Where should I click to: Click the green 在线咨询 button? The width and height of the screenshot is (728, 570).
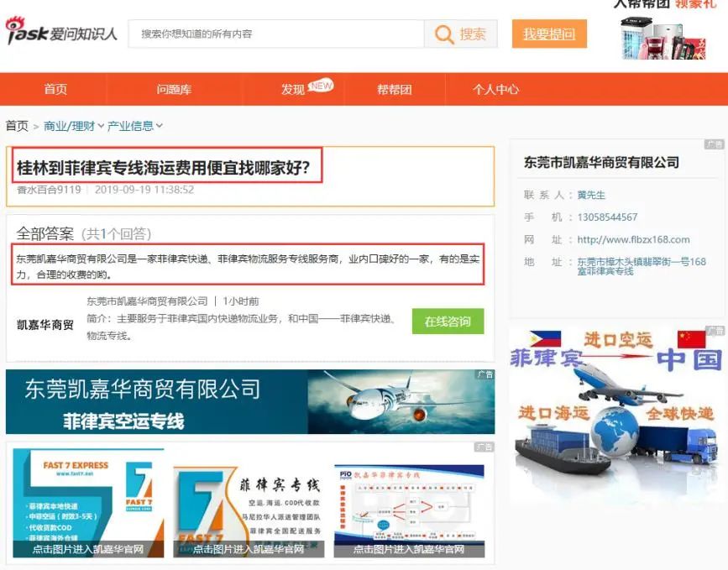coord(448,322)
